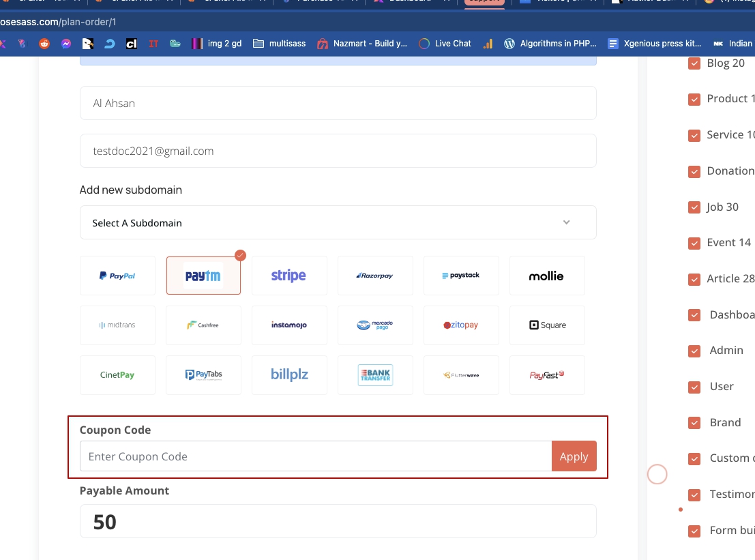This screenshot has width=755, height=560.
Task: Toggle the Testimonial feature checkbox
Action: pos(694,495)
